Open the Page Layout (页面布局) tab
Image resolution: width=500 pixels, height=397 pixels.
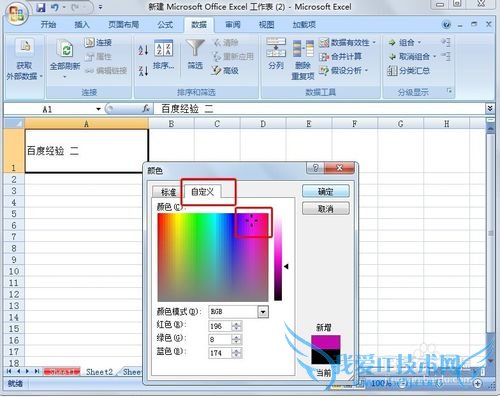(124, 25)
